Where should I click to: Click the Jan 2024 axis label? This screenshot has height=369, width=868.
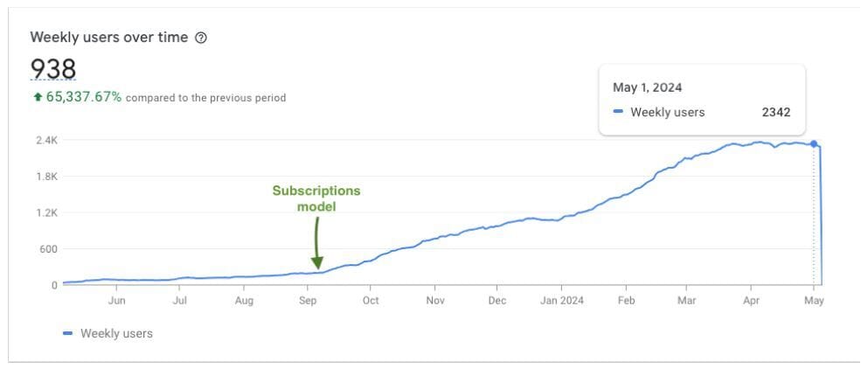pyautogui.click(x=561, y=301)
